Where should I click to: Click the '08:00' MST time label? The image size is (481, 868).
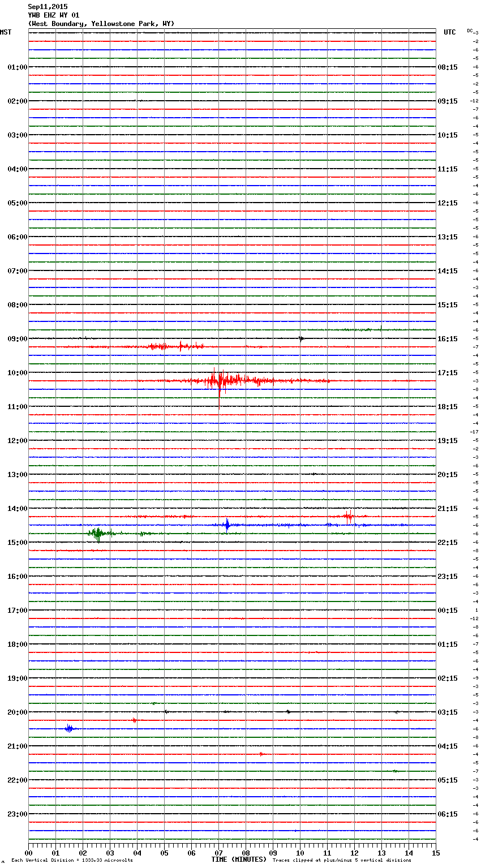pyautogui.click(x=18, y=305)
